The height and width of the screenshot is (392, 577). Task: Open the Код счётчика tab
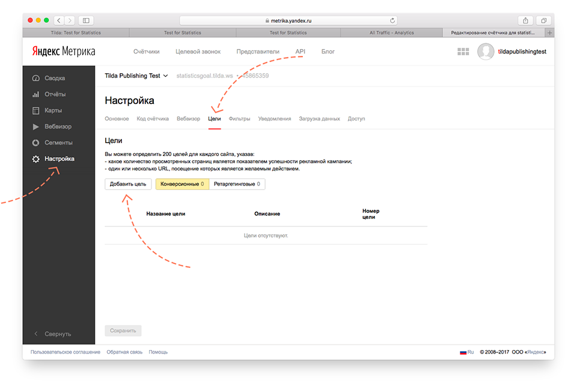click(153, 119)
